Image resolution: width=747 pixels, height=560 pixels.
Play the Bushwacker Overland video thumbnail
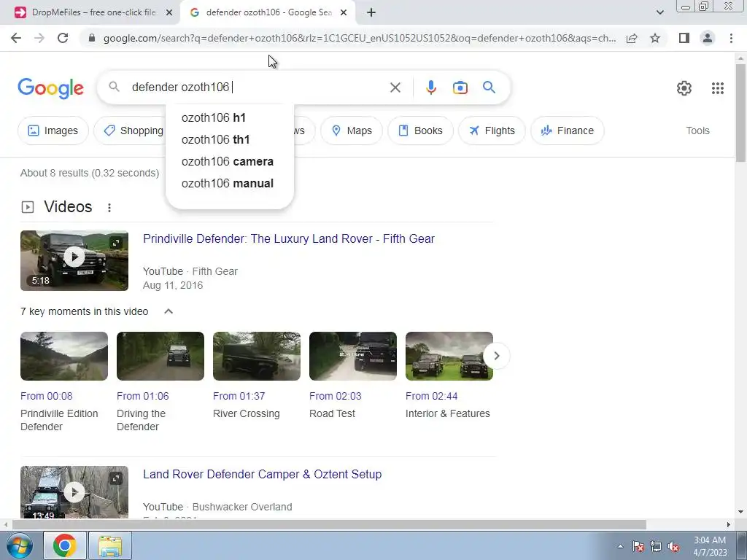tap(74, 492)
